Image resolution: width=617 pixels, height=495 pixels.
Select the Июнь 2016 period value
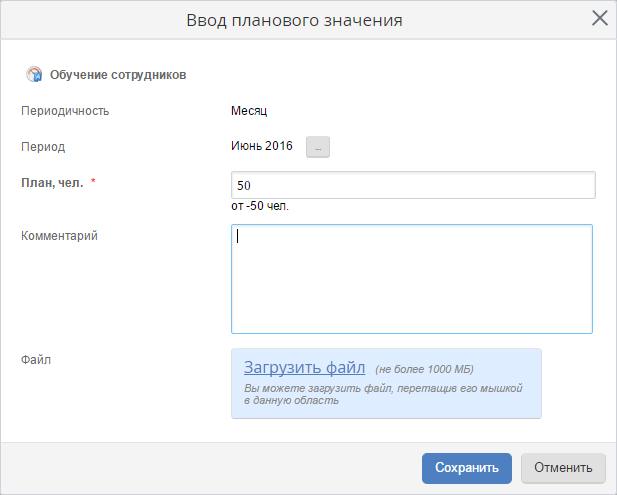[x=262, y=147]
